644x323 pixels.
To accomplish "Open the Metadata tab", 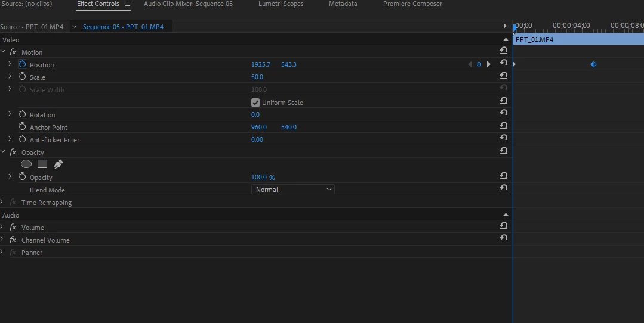I will click(343, 4).
